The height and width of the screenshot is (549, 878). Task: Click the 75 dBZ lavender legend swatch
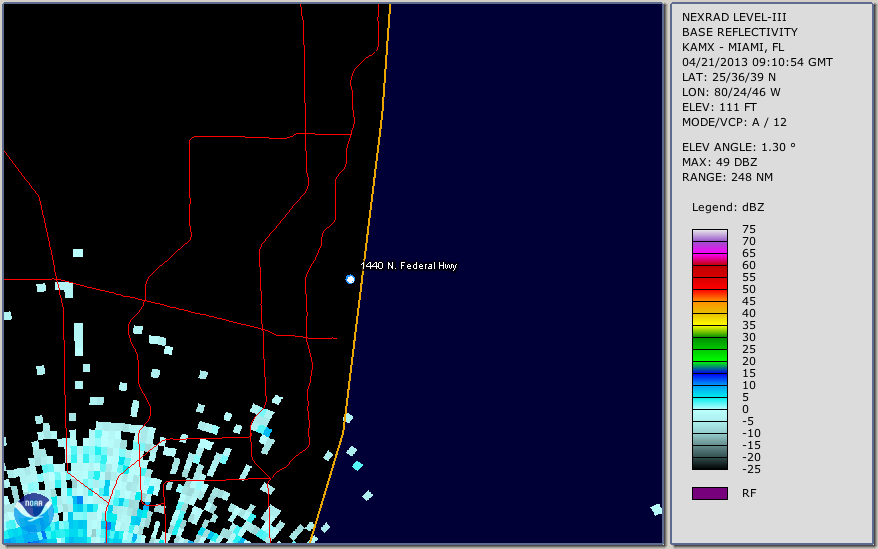point(709,235)
